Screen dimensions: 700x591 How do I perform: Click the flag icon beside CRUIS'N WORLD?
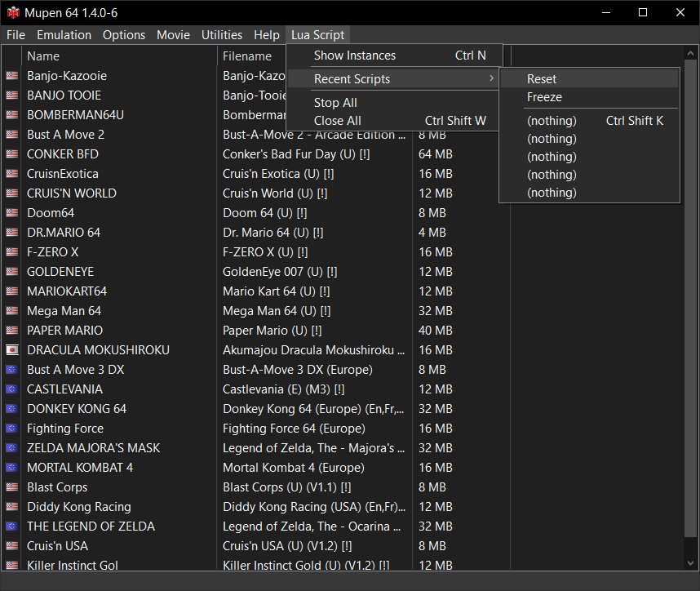coord(12,193)
